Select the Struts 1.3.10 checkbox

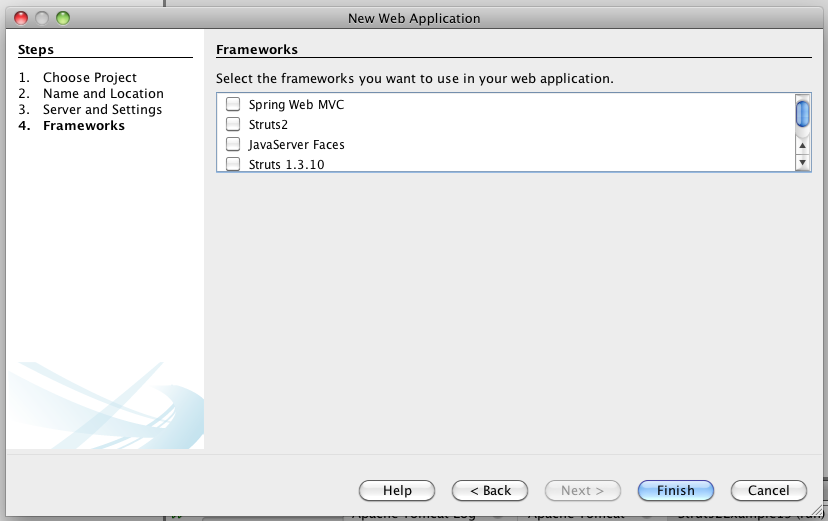pyautogui.click(x=233, y=164)
